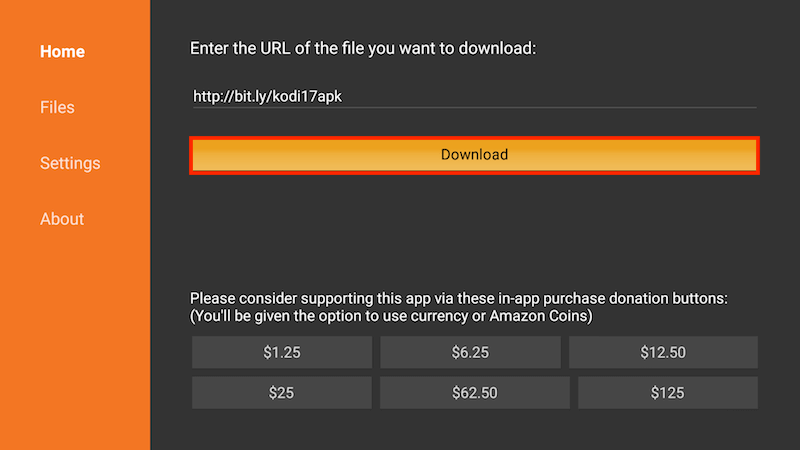Pick the $25 donation button

pyautogui.click(x=282, y=393)
